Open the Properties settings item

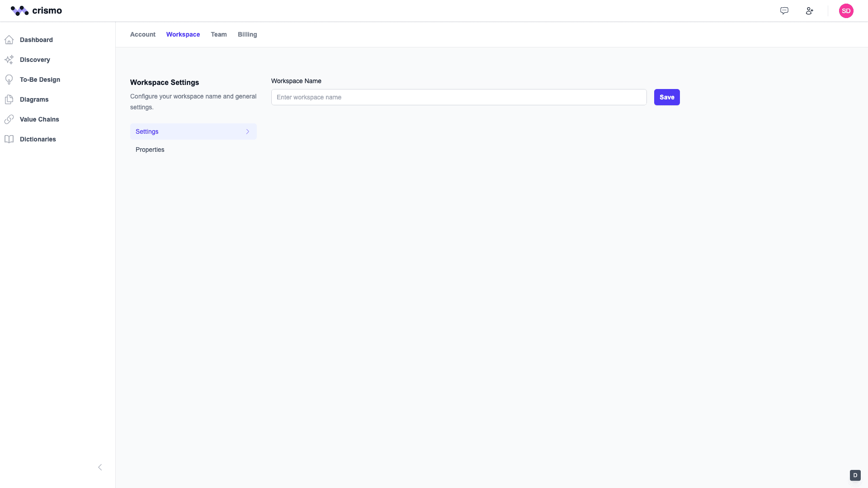pyautogui.click(x=150, y=150)
